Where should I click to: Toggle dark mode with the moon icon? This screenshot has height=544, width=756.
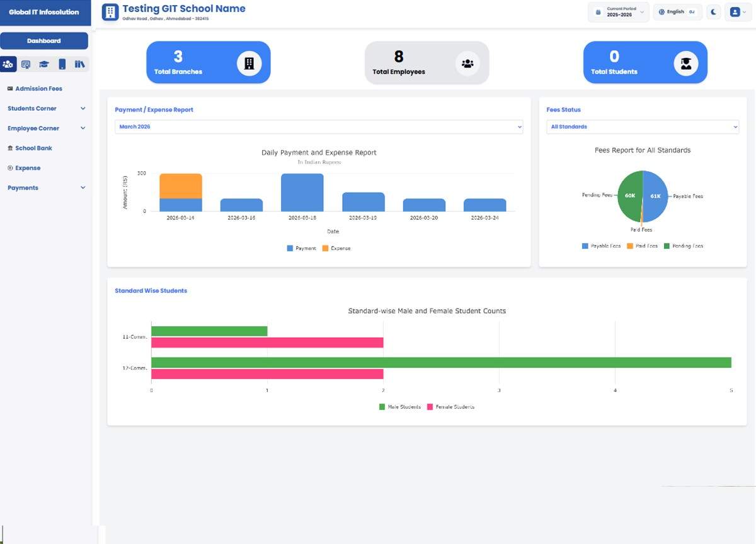click(x=713, y=11)
